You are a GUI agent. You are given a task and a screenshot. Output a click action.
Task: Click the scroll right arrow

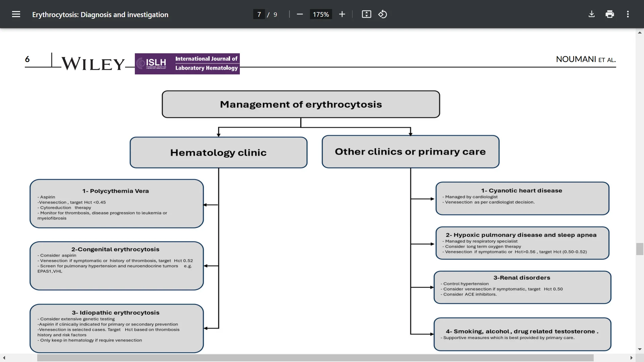[x=631, y=358]
